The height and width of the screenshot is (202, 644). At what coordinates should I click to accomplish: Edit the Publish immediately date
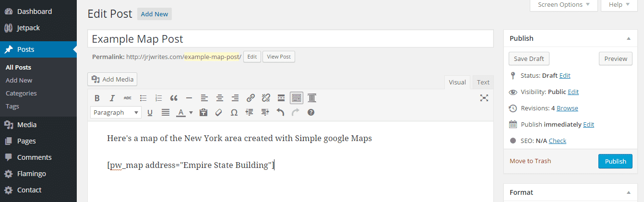(588, 125)
